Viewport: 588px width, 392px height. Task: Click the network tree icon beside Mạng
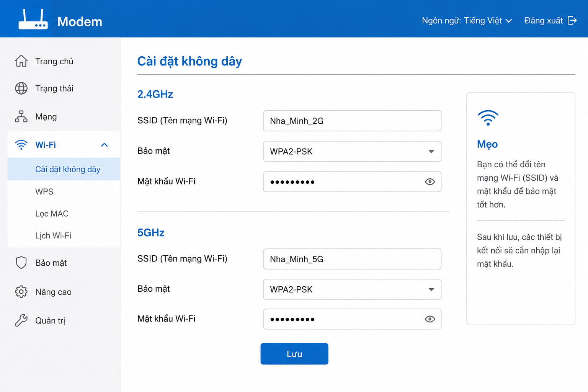(21, 116)
